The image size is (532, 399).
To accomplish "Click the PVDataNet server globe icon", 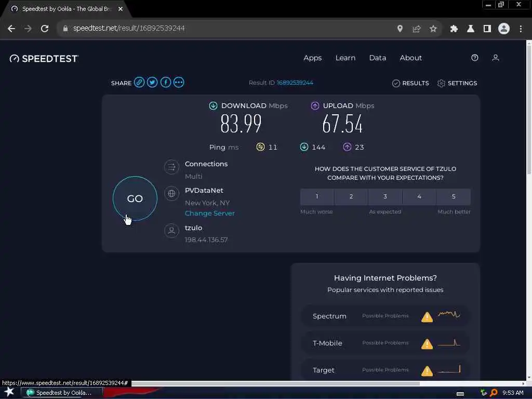I will [171, 194].
